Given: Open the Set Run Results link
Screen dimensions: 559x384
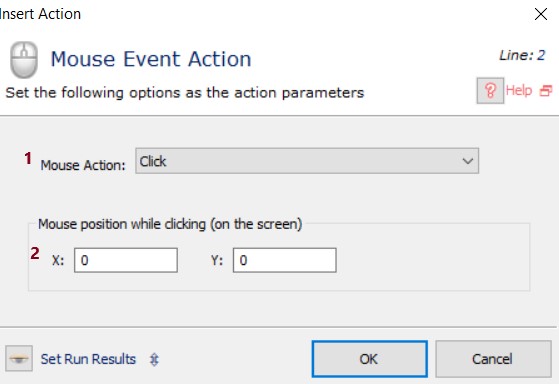Looking at the screenshot, I should tap(88, 359).
